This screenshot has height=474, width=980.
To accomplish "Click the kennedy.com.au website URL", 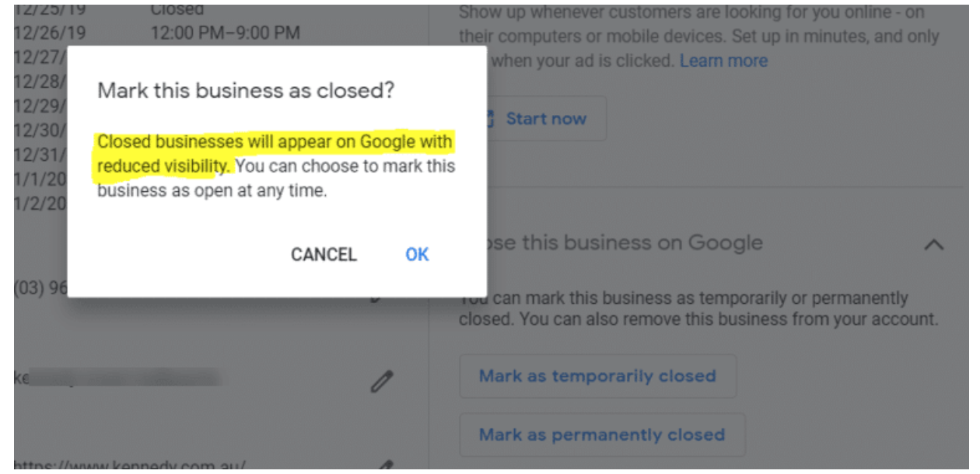I will [131, 466].
